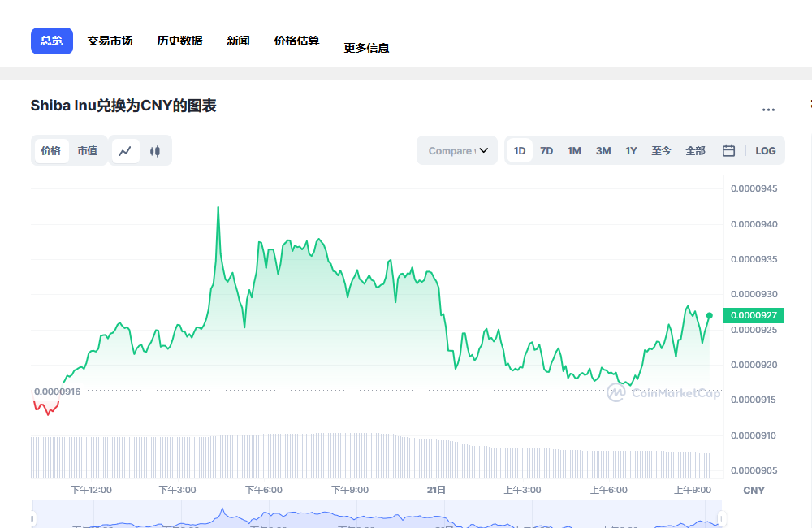This screenshot has width=812, height=528.
Task: Toggle the 市值 market cap view
Action: click(x=88, y=151)
